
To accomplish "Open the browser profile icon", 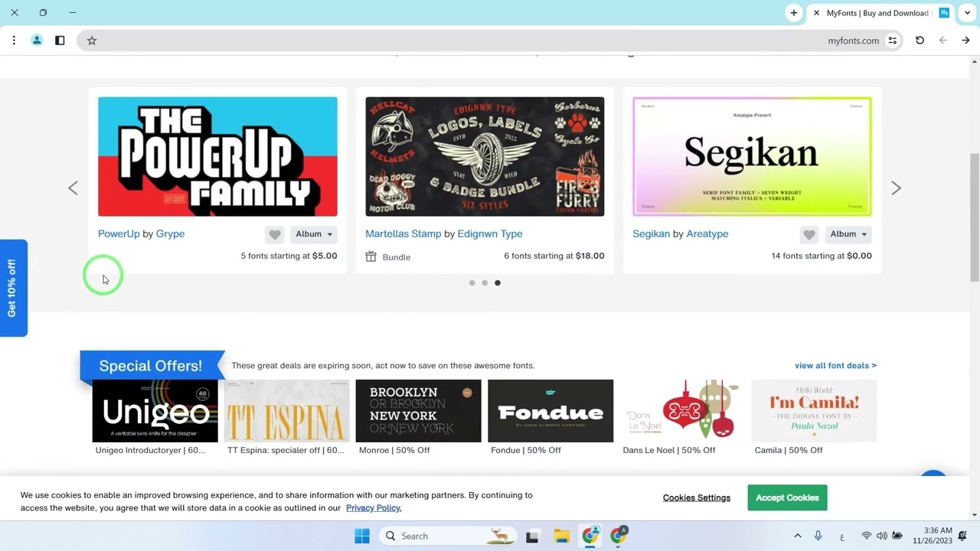I will click(37, 41).
